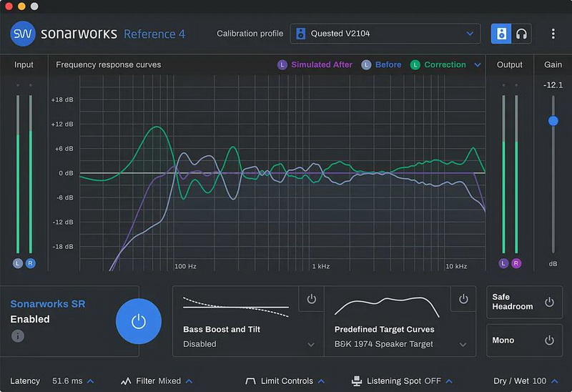The image size is (572, 392).
Task: Click the Limit Controls label
Action: [287, 381]
